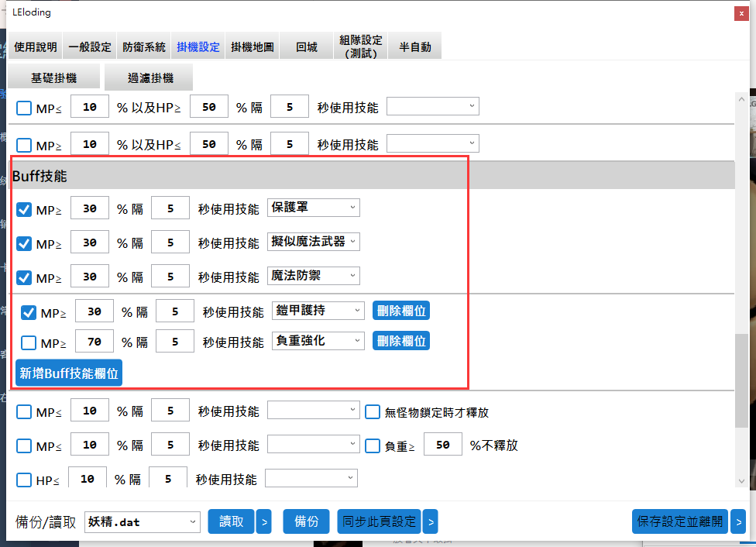Check the HP≤ skill checkbox
The width and height of the screenshot is (756, 547).
pyautogui.click(x=23, y=480)
